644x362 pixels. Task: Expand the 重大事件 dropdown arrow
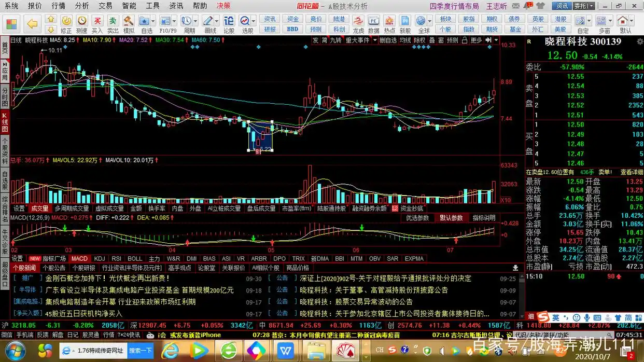click(x=374, y=40)
